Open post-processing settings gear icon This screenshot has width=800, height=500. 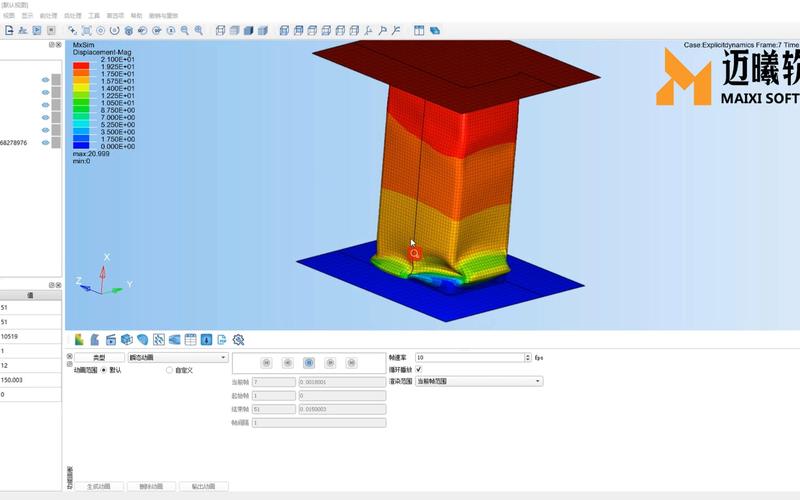[238, 339]
